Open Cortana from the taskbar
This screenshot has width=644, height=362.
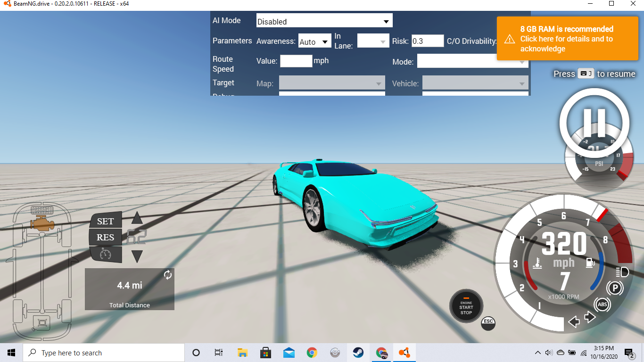pyautogui.click(x=196, y=353)
